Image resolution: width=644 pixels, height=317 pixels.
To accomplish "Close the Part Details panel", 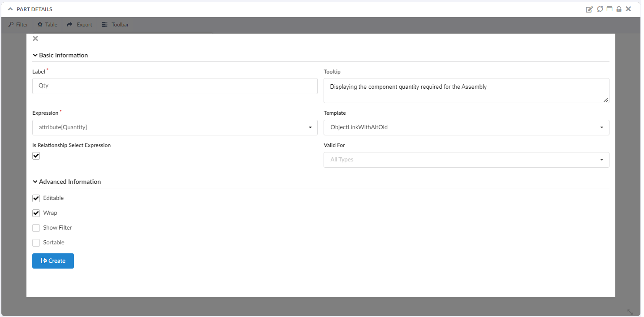I will [629, 9].
